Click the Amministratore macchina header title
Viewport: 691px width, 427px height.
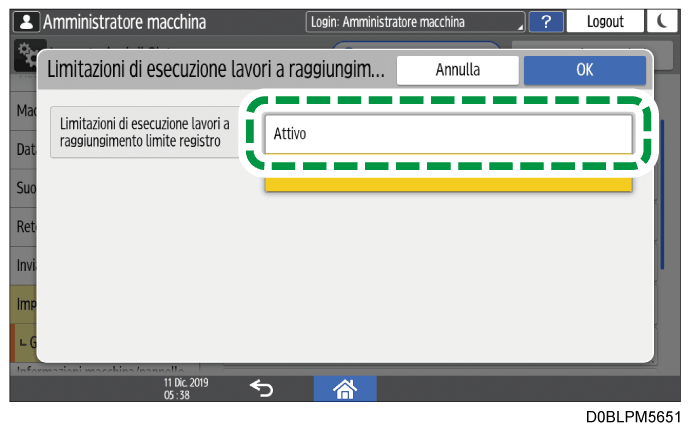[x=125, y=21]
